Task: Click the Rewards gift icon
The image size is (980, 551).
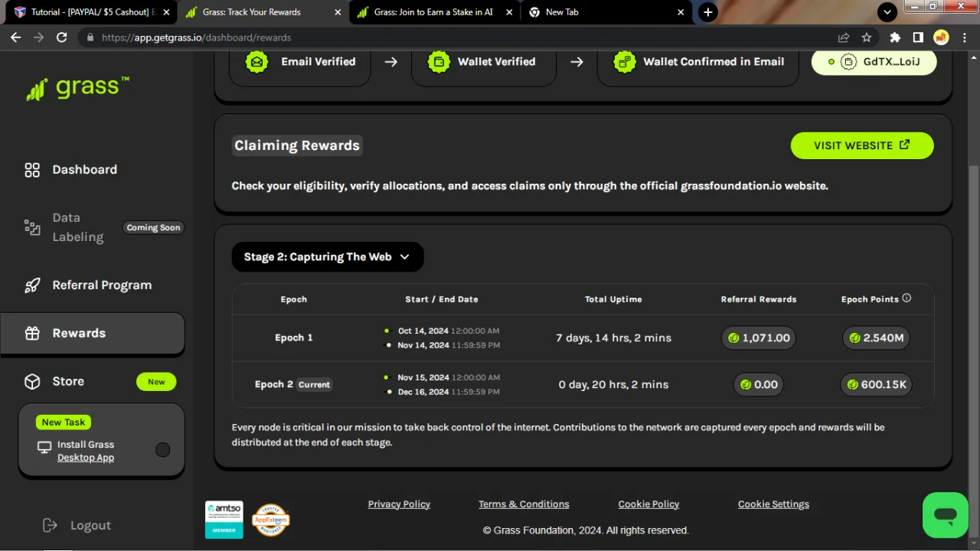Action: 32,334
